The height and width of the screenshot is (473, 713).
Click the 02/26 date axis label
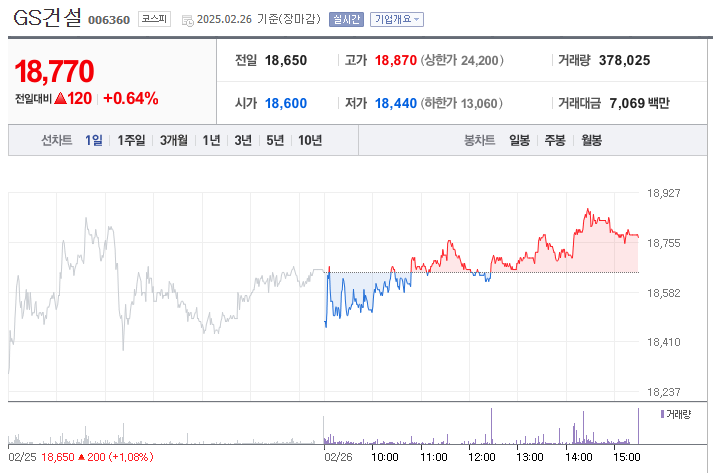338,457
